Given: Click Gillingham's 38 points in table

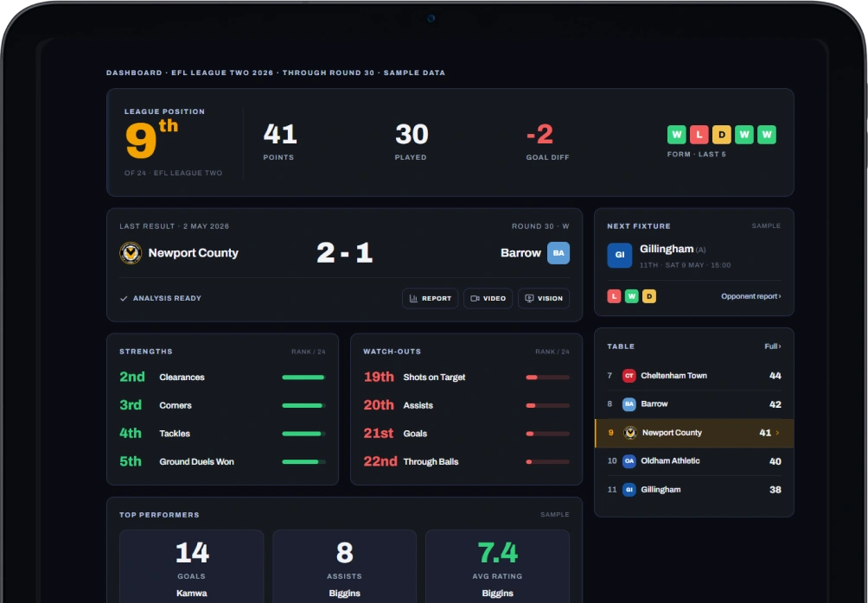Looking at the screenshot, I should click(x=775, y=490).
